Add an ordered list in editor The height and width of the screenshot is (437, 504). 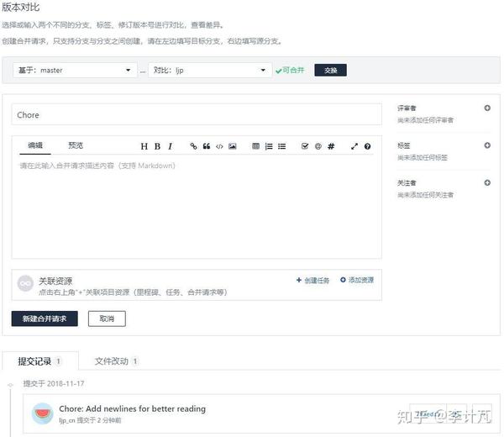tap(269, 146)
